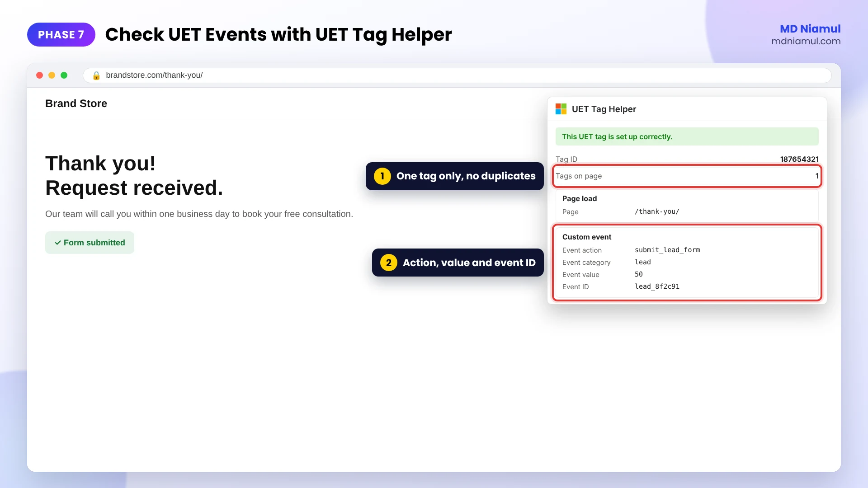Click the Page label under Page load
868x488 pixels.
tap(570, 212)
